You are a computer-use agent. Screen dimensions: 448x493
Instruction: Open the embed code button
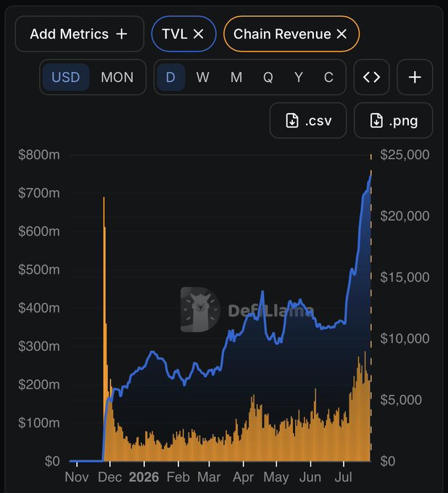372,77
